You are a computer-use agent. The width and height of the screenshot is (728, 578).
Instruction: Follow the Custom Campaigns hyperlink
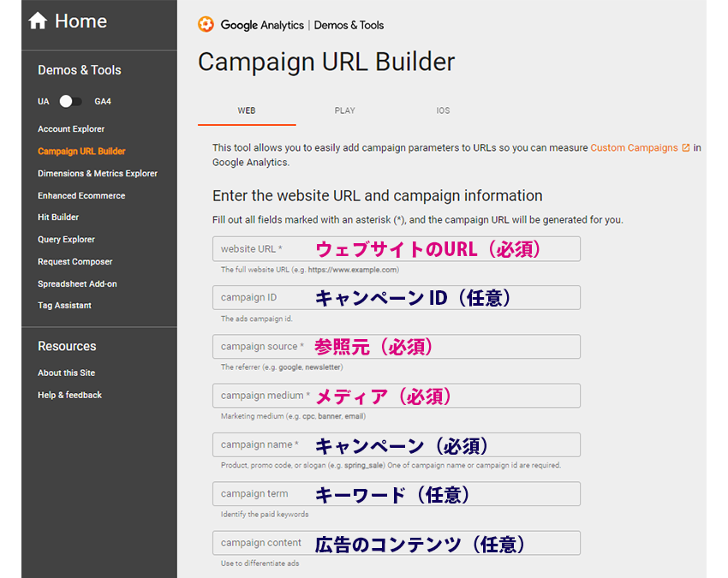coord(634,147)
